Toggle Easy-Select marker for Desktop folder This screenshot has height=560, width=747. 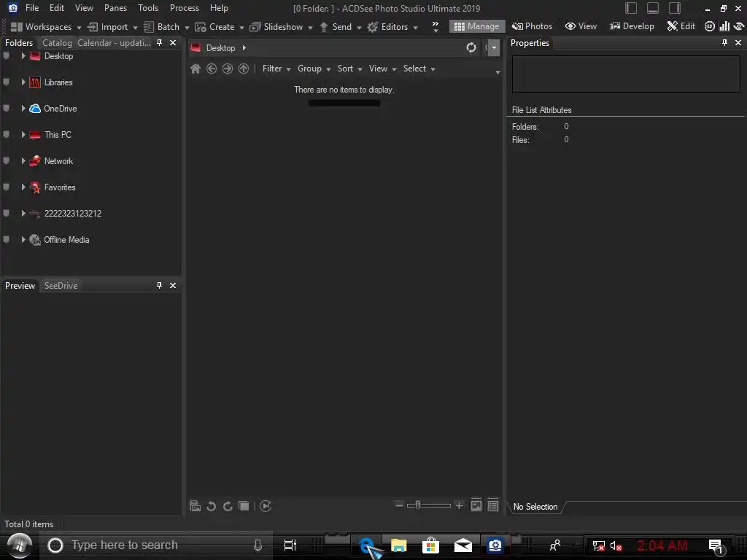pos(6,55)
